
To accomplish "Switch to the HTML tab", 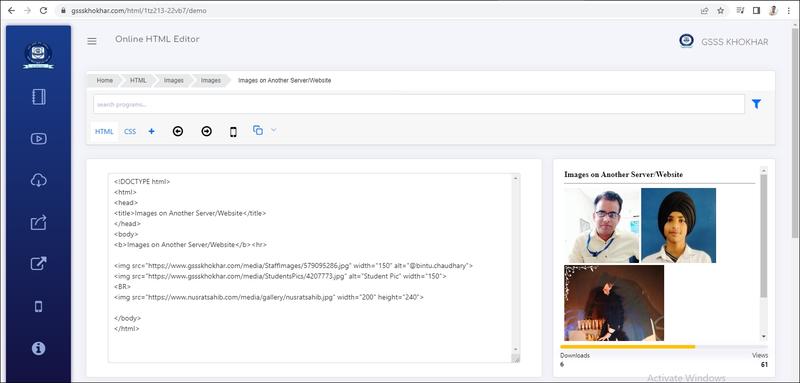I will [104, 132].
